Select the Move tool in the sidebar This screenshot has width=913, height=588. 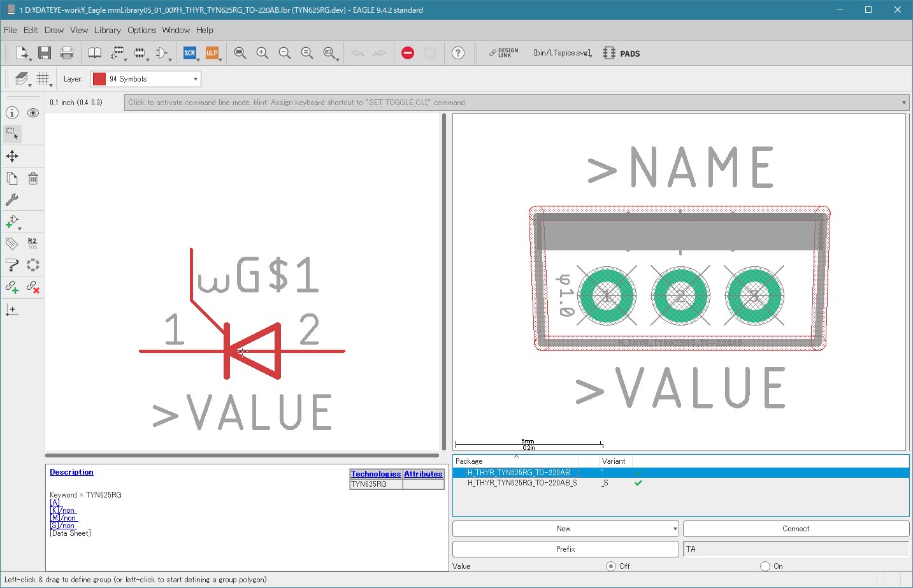[x=12, y=156]
